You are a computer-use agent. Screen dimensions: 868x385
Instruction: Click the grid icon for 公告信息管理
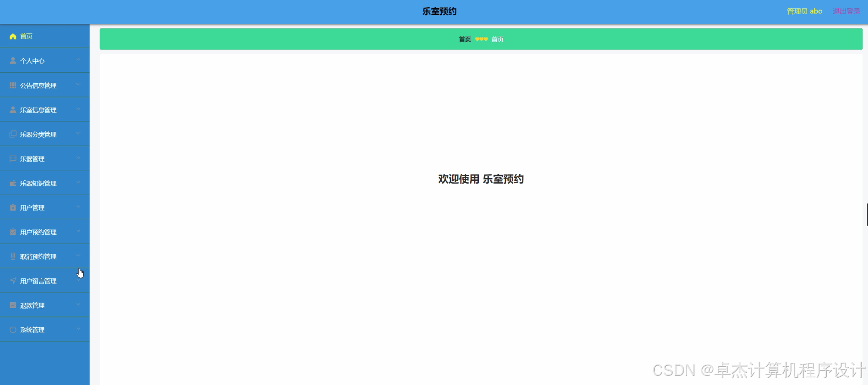click(13, 85)
